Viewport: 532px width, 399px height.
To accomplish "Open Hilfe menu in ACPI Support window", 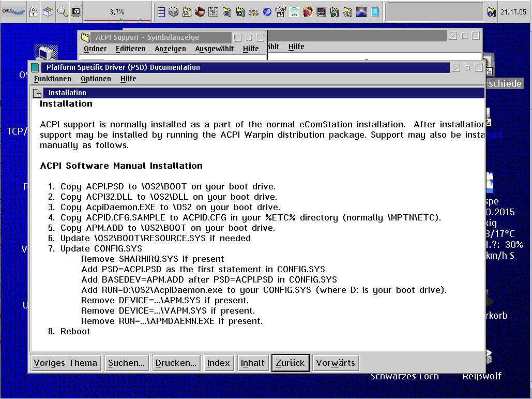I will 251,49.
